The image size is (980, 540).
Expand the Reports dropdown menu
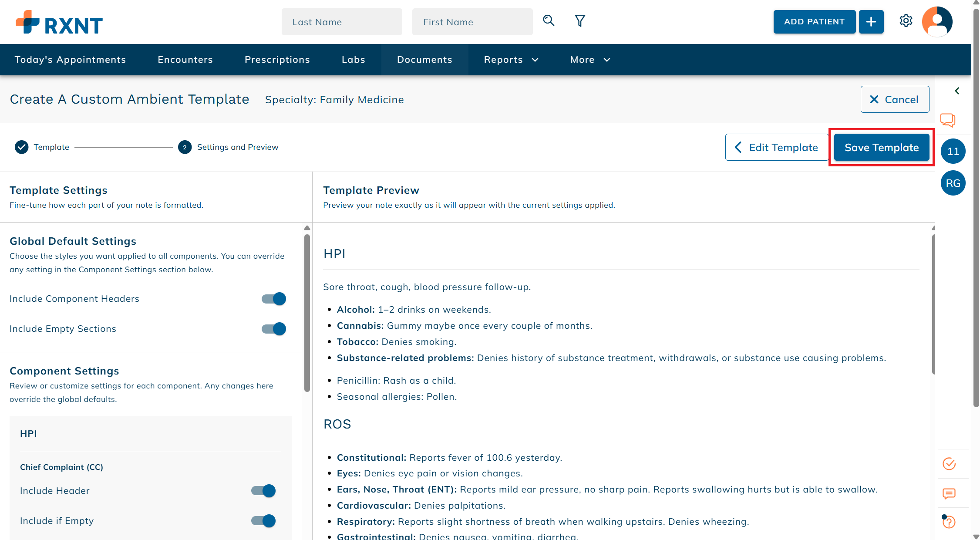[x=511, y=60]
